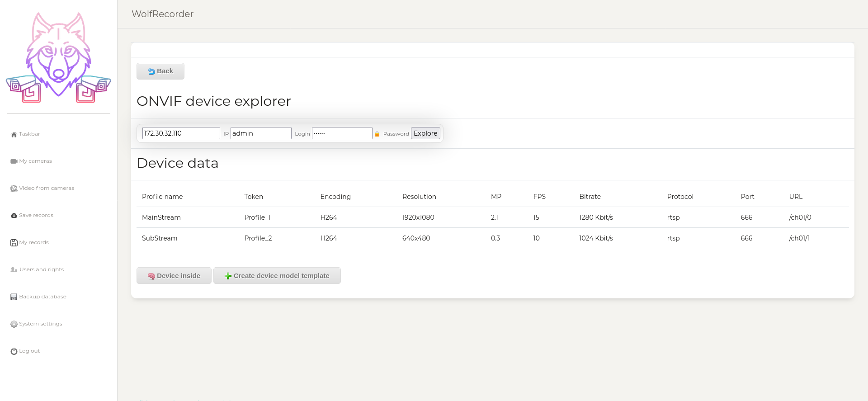This screenshot has width=868, height=401.
Task: Click the Users and rights icon
Action: [x=14, y=270]
